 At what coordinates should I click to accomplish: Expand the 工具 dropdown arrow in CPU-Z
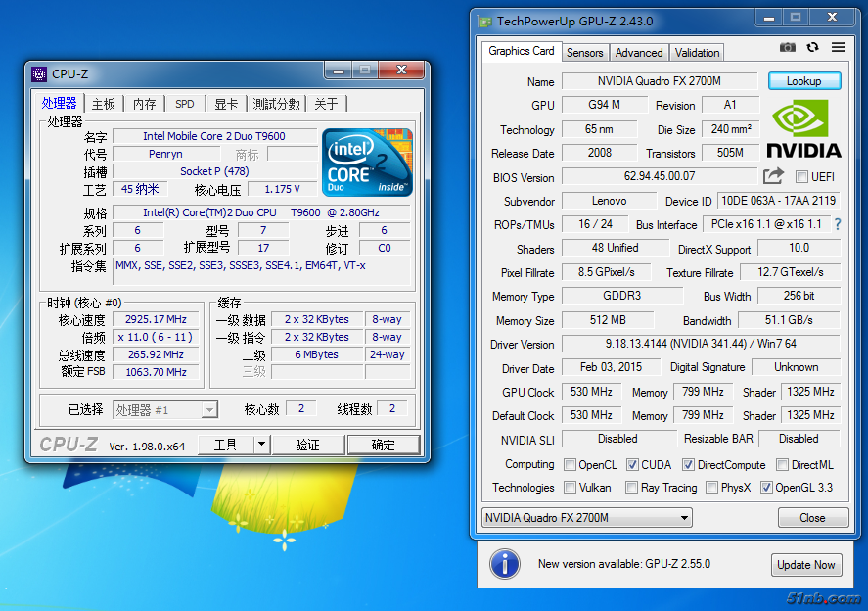(x=261, y=445)
